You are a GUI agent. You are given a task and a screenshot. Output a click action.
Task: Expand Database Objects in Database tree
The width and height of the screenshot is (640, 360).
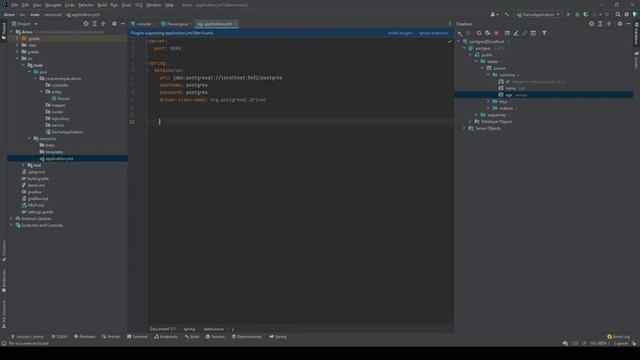[471, 122]
